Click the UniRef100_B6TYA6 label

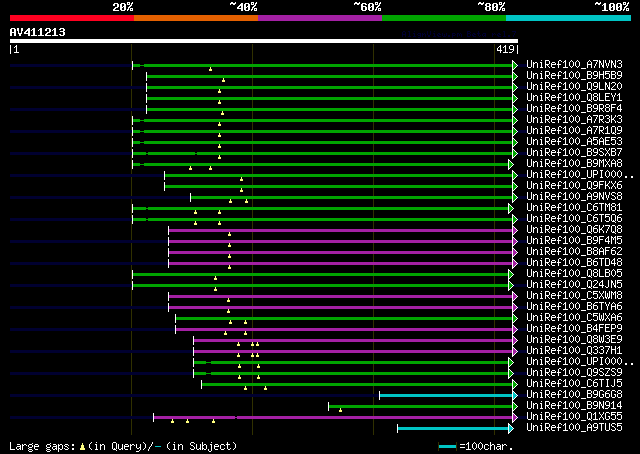(574, 307)
